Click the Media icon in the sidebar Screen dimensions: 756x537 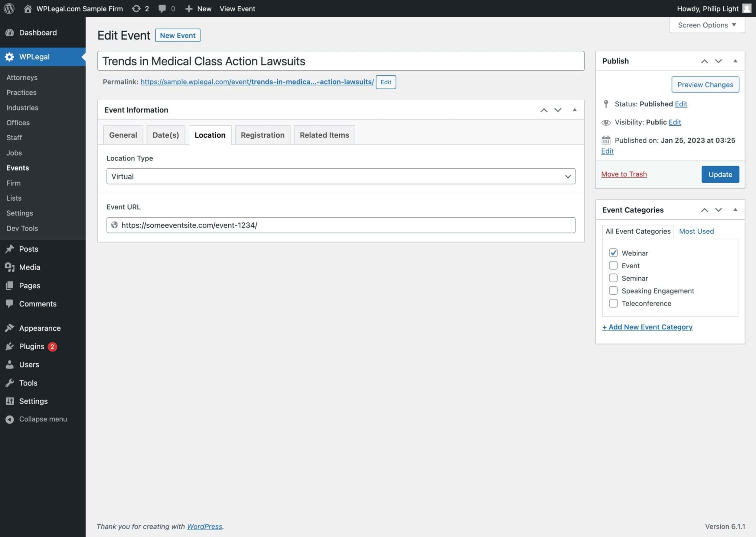[10, 267]
